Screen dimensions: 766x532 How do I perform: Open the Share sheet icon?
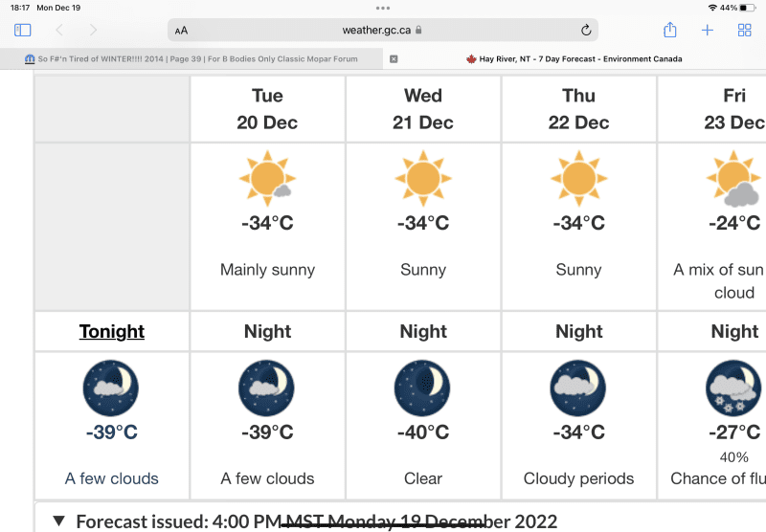coord(670,31)
